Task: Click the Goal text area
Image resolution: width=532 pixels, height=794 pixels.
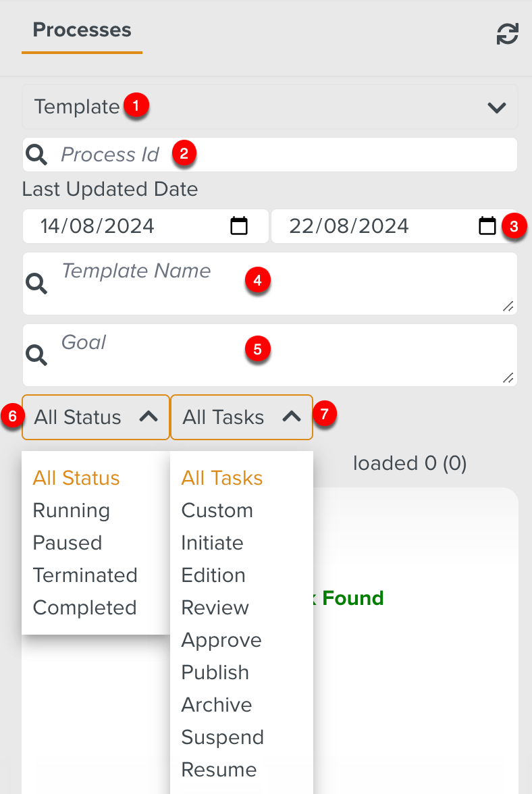Action: (270, 355)
